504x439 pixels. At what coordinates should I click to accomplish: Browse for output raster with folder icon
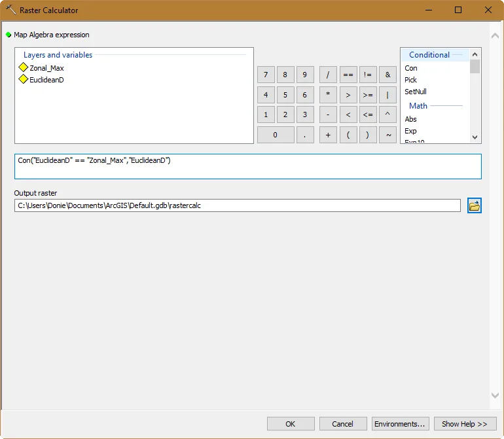[474, 205]
